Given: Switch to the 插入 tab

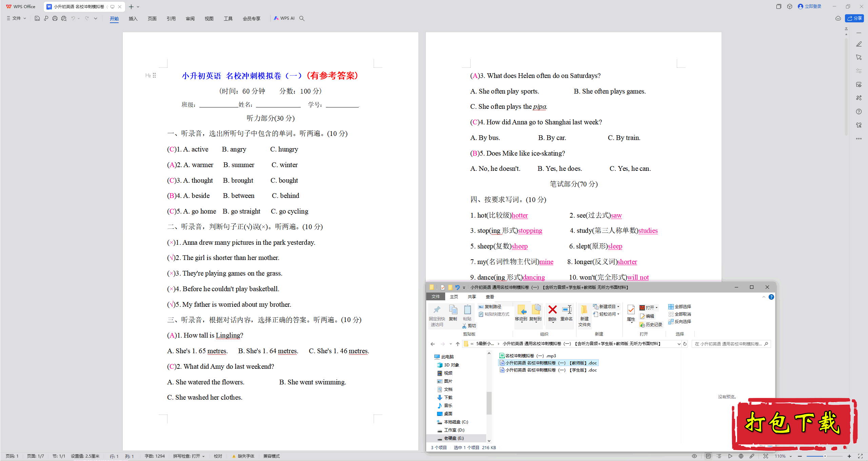Looking at the screenshot, I should (133, 19).
